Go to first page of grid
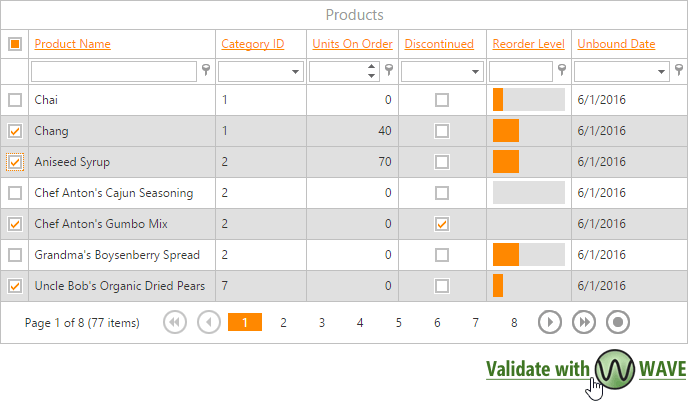Image resolution: width=688 pixels, height=401 pixels. tap(174, 322)
